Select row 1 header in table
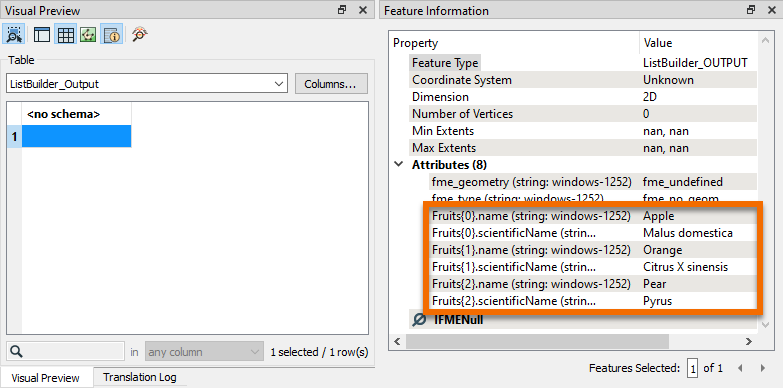783x388 pixels. 14,136
